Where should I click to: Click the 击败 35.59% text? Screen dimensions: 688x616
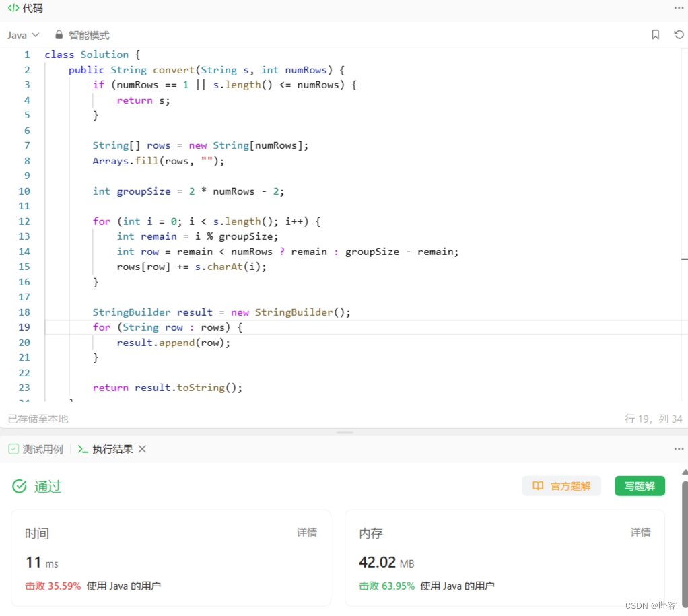[x=53, y=586]
